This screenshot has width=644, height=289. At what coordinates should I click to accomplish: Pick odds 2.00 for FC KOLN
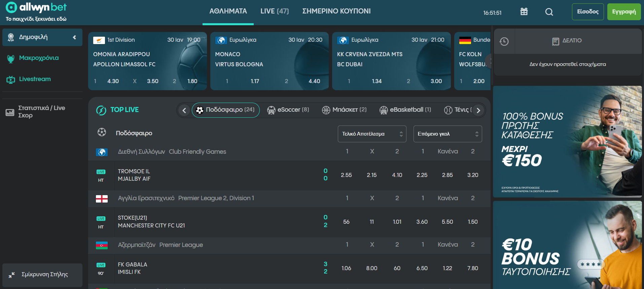click(x=479, y=81)
